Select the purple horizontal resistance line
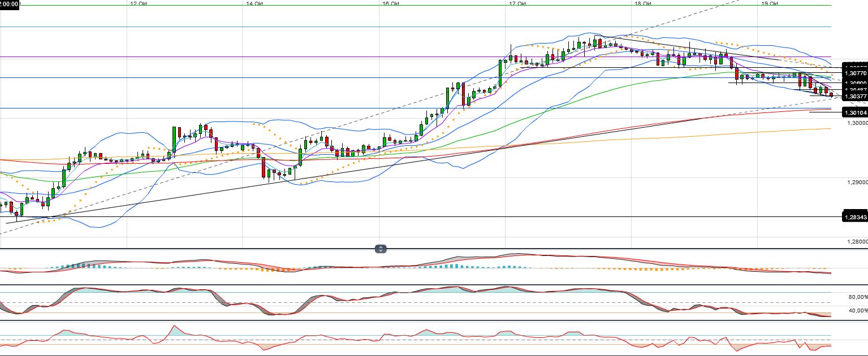 click(226, 57)
